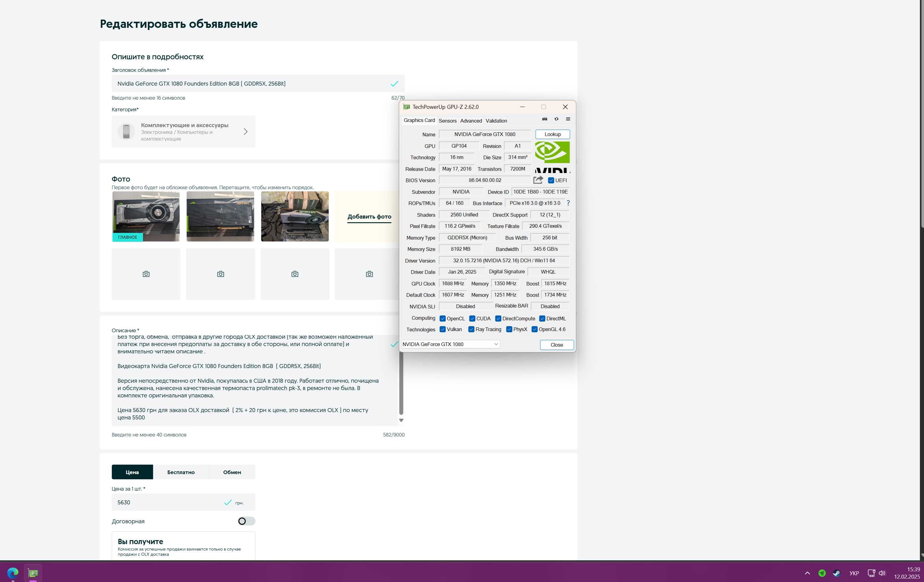924x582 pixels.
Task: Open the GPU-Z hamburger menu
Action: (x=568, y=119)
